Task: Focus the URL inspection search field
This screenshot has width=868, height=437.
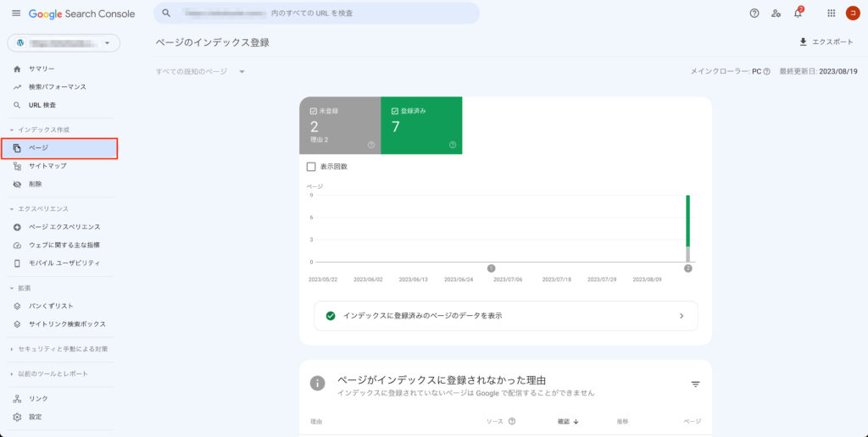Action: (x=317, y=13)
